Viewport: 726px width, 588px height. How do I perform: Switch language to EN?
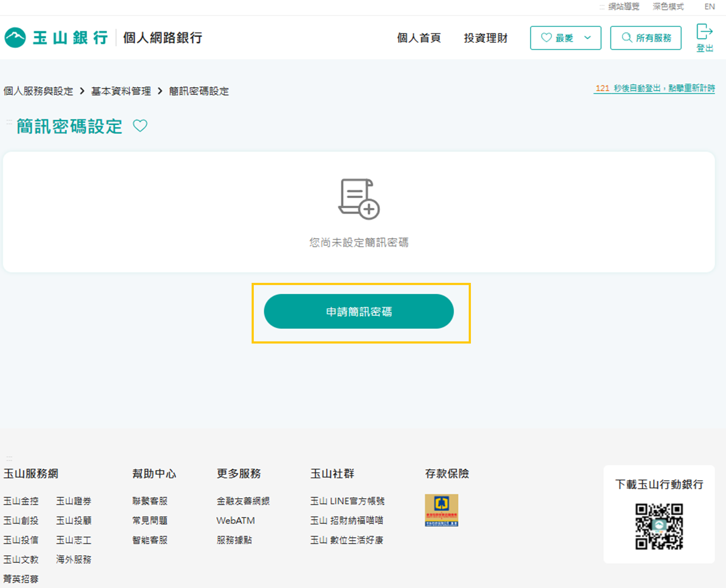click(x=709, y=7)
